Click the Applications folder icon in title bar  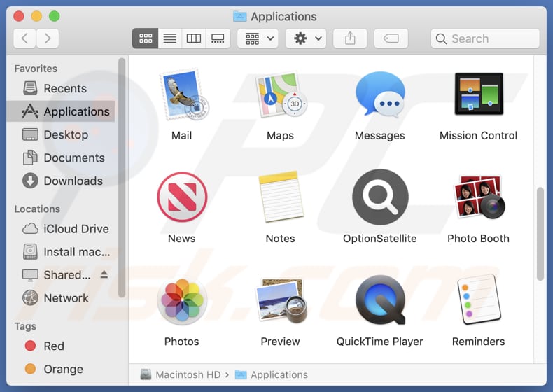point(240,16)
